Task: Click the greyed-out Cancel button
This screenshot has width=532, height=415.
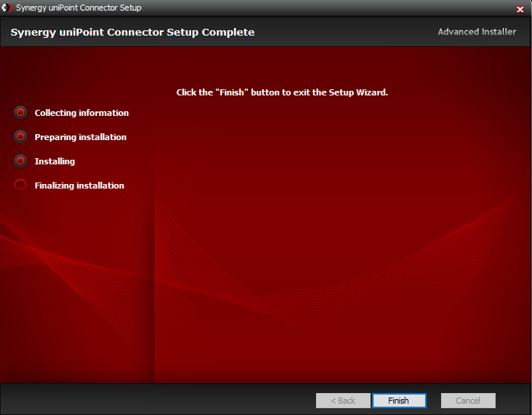Action: tap(468, 401)
